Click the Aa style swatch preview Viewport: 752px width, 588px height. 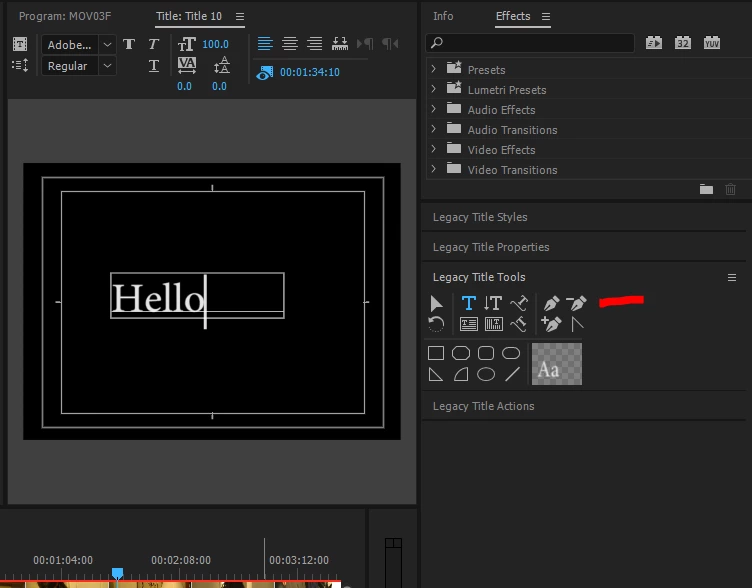point(557,364)
